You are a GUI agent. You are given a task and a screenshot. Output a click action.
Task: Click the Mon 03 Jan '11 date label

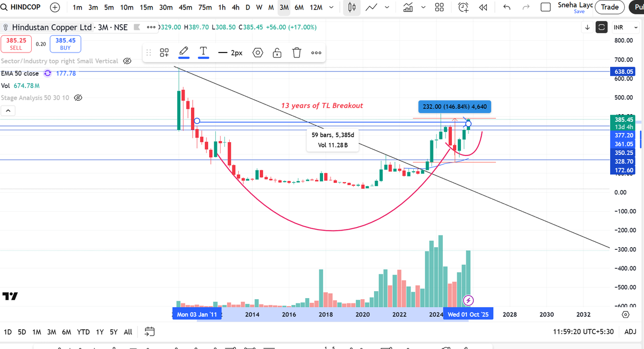(x=197, y=315)
